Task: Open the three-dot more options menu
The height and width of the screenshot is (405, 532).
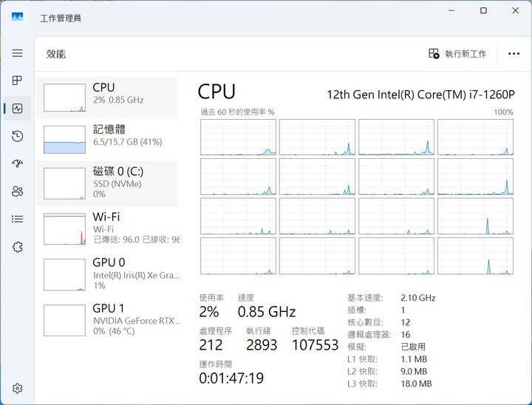Action: click(x=514, y=54)
